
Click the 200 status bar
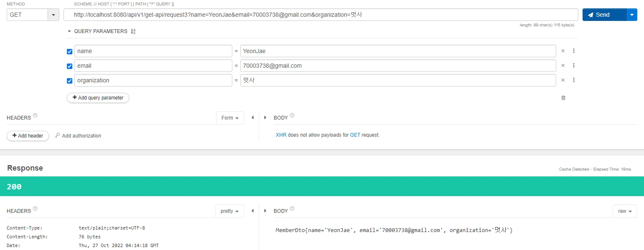[x=322, y=186]
